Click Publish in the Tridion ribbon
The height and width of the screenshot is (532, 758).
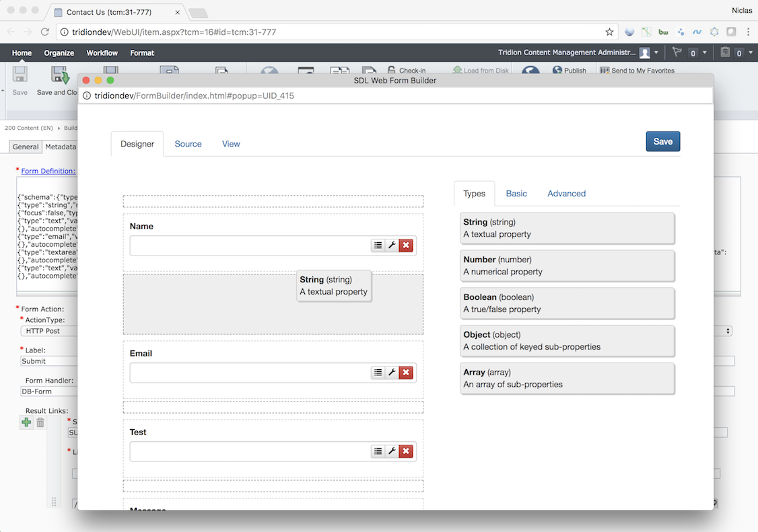click(570, 70)
